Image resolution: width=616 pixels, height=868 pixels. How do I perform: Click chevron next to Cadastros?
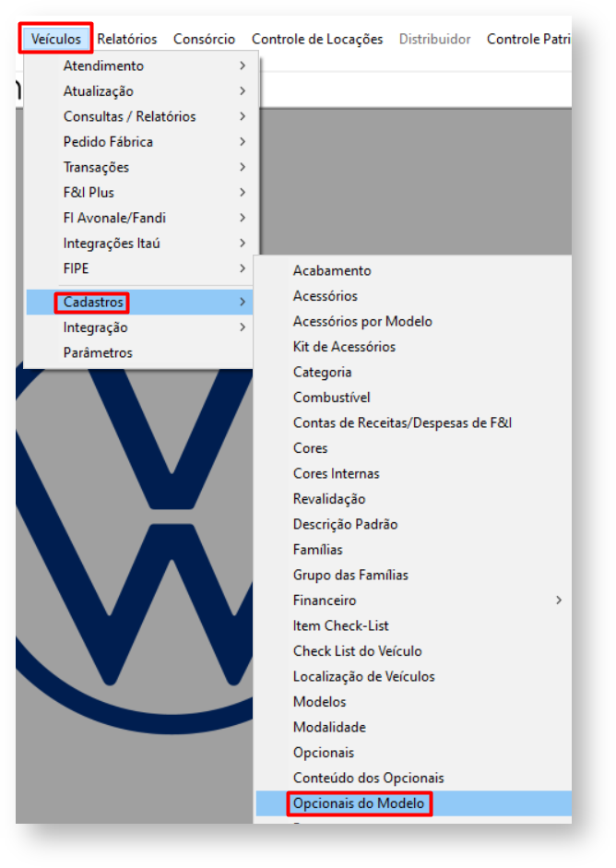pyautogui.click(x=243, y=303)
